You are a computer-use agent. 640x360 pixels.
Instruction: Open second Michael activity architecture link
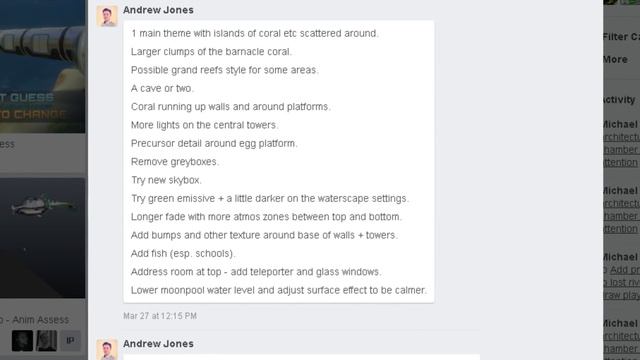tap(621, 216)
